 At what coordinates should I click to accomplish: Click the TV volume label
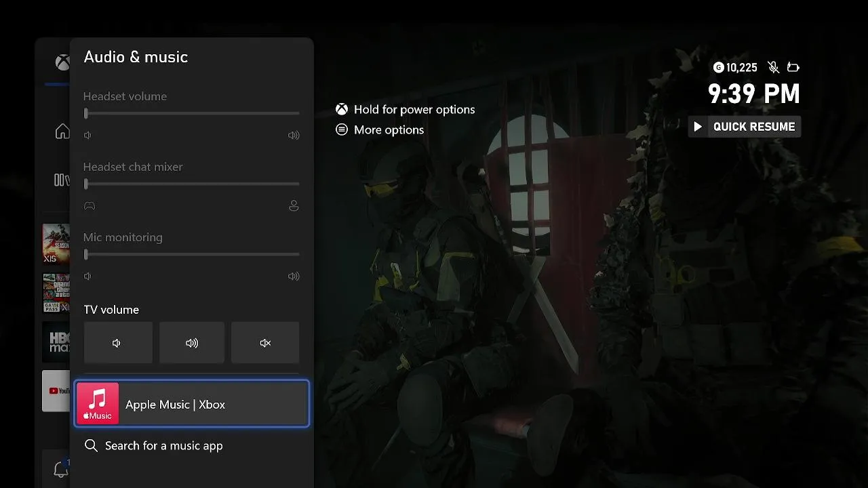[x=111, y=310]
